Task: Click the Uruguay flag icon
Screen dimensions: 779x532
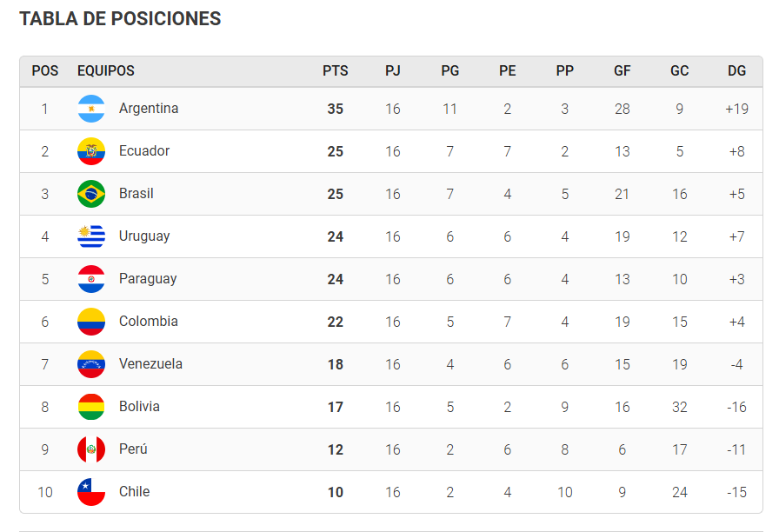Action: pyautogui.click(x=91, y=236)
